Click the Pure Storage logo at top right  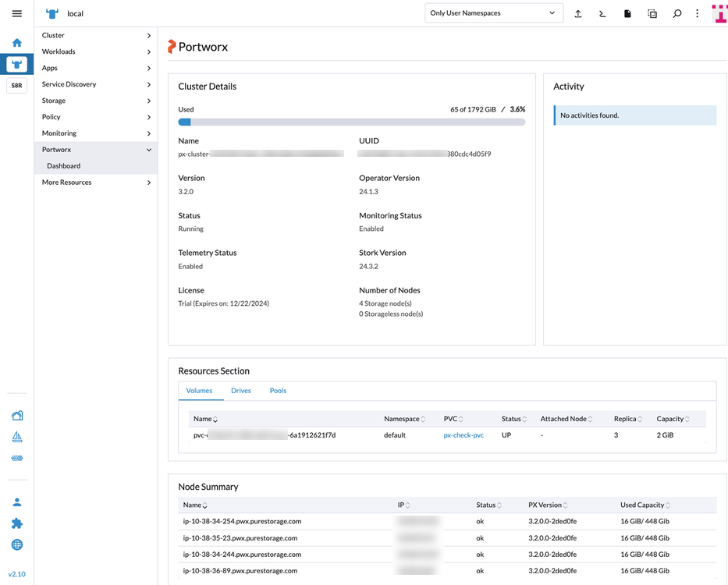tap(719, 13)
